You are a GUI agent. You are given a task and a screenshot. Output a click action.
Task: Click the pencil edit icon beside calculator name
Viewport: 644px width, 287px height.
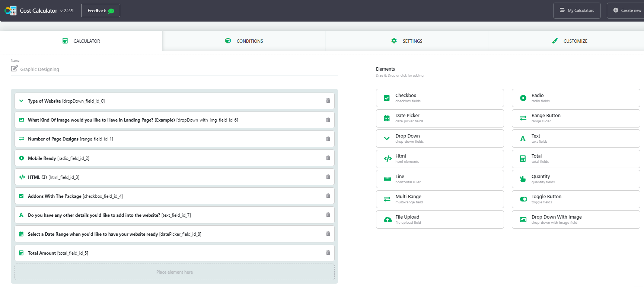14,68
